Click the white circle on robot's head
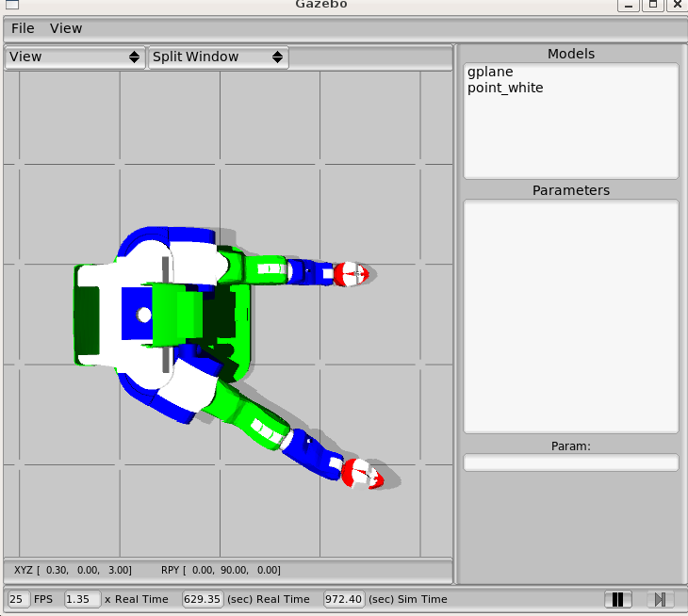Screen dimensions: 688x616 click(x=144, y=315)
